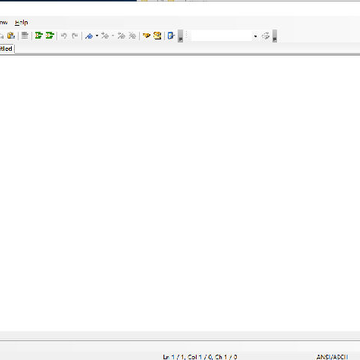Click the second green arrow toolbar icon
The height and width of the screenshot is (360, 360).
click(50, 36)
